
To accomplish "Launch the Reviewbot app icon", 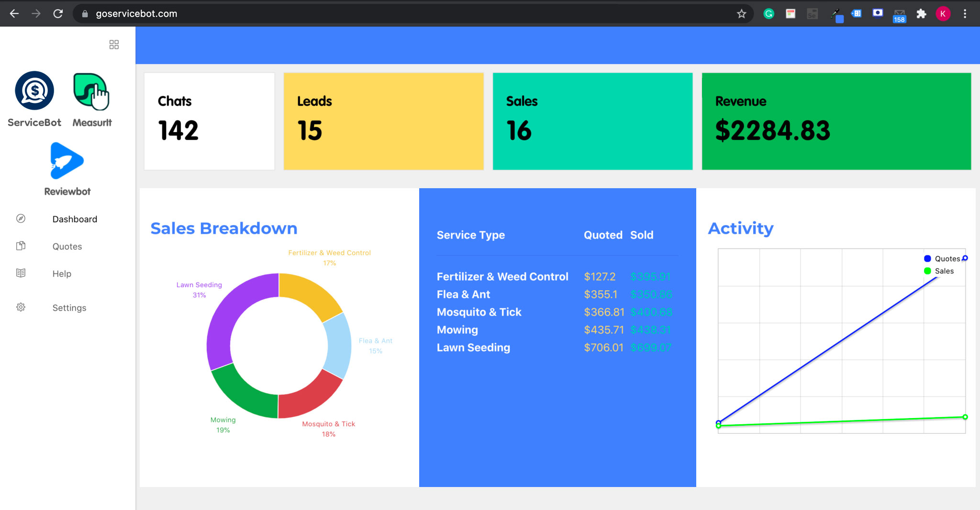I will [67, 161].
